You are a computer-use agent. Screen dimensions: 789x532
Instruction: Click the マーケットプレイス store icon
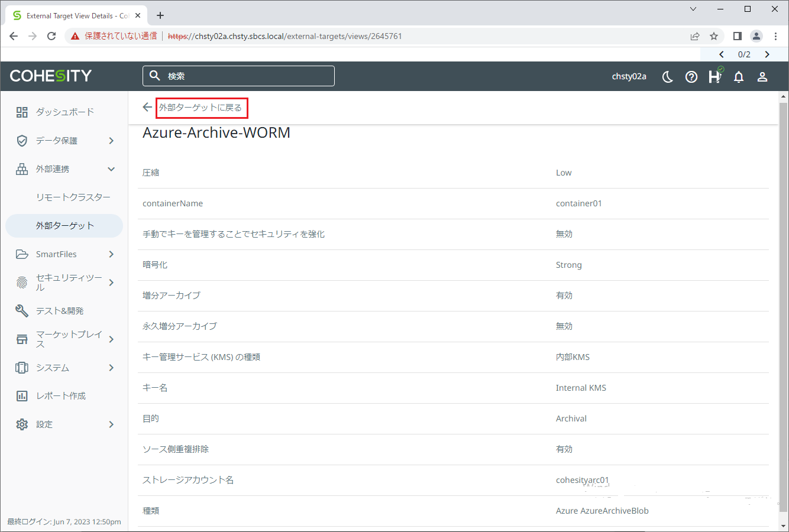pos(22,339)
